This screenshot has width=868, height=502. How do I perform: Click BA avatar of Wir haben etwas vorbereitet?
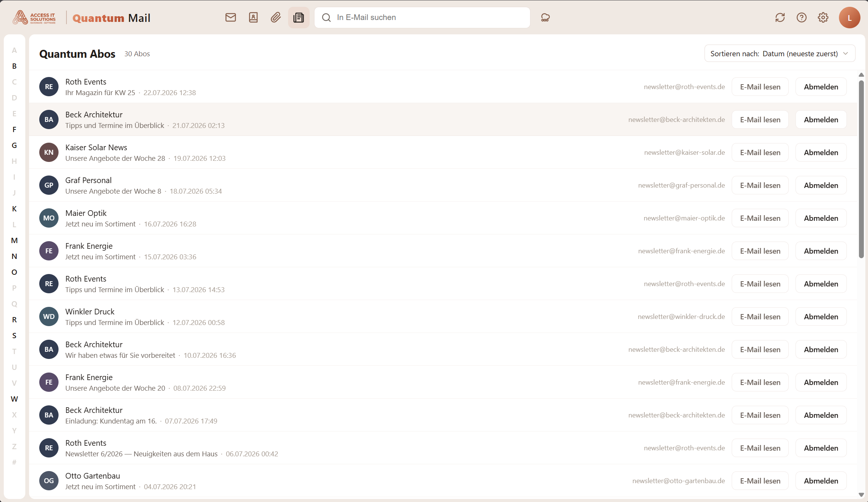49,350
